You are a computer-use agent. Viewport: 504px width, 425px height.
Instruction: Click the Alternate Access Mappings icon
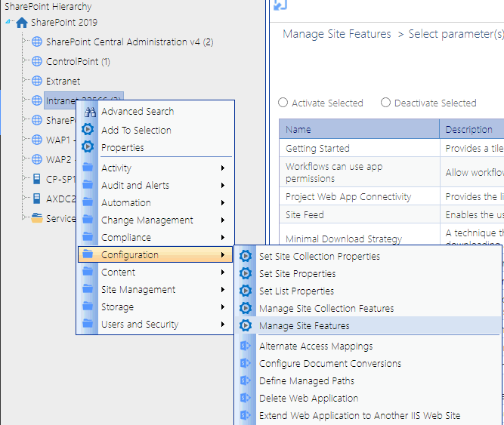pos(246,346)
